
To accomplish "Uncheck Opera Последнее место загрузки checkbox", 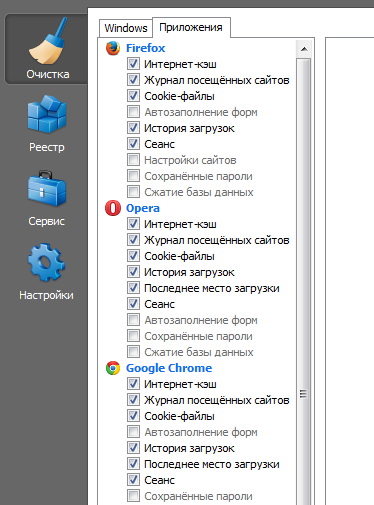I will coord(133,288).
